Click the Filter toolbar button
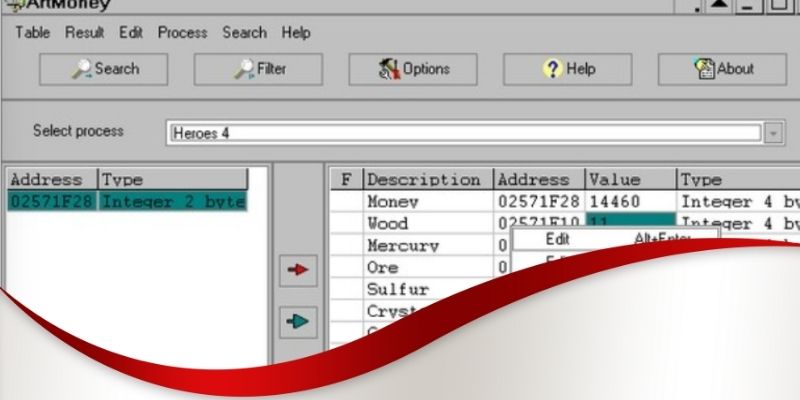The width and height of the screenshot is (800, 400). tap(258, 69)
